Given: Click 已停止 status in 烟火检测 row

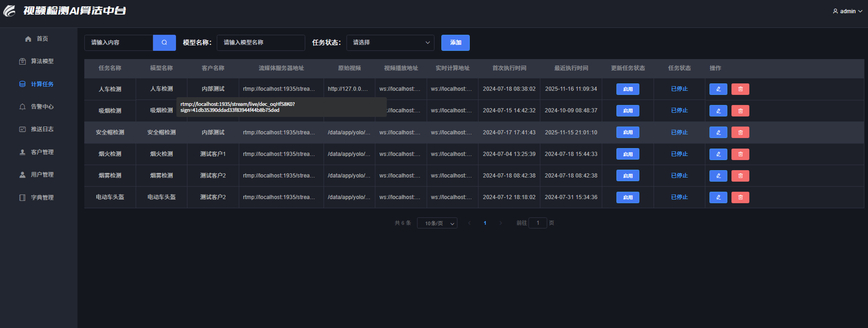Looking at the screenshot, I should (679, 154).
